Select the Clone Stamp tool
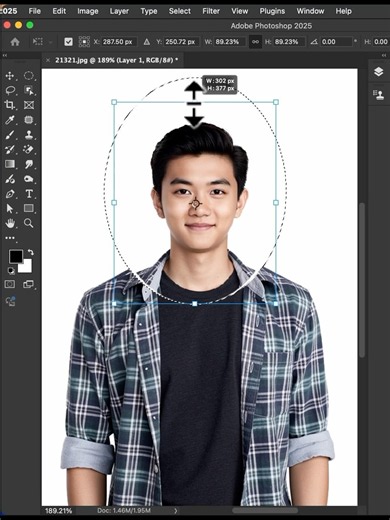Image resolution: width=390 pixels, height=520 pixels. (29, 135)
